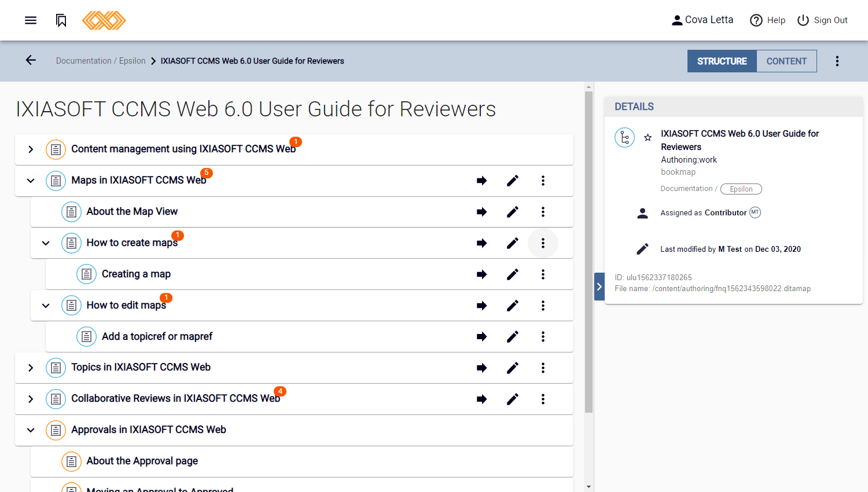Select the About the Map View title
Image resolution: width=868 pixels, height=492 pixels.
click(x=132, y=212)
